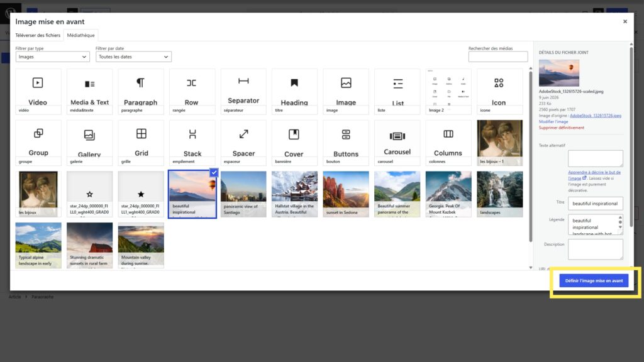Click the attachment preview thumbnail in details
Image resolution: width=644 pixels, height=362 pixels.
(x=559, y=73)
